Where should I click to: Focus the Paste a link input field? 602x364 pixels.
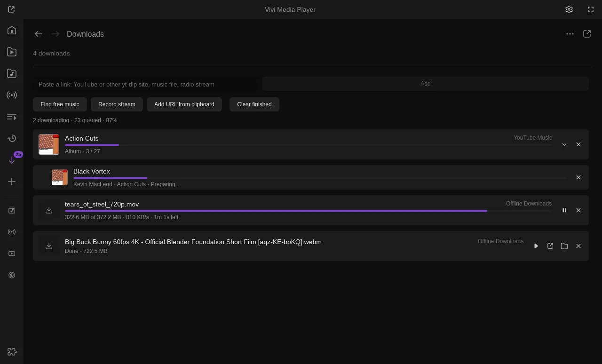(145, 84)
